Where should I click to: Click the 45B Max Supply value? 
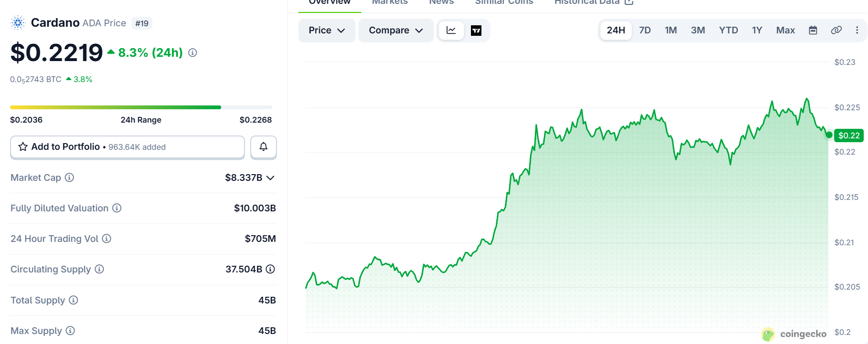pyautogui.click(x=267, y=331)
